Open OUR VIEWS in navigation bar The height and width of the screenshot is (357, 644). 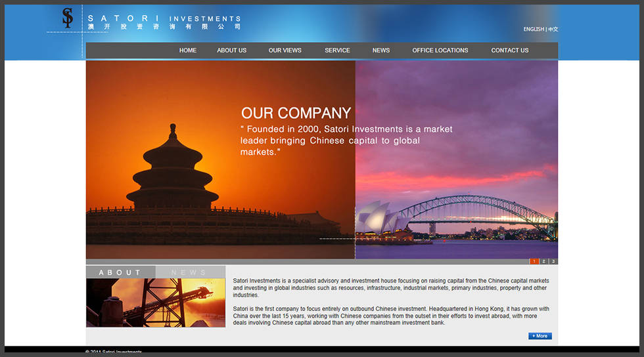pyautogui.click(x=285, y=51)
